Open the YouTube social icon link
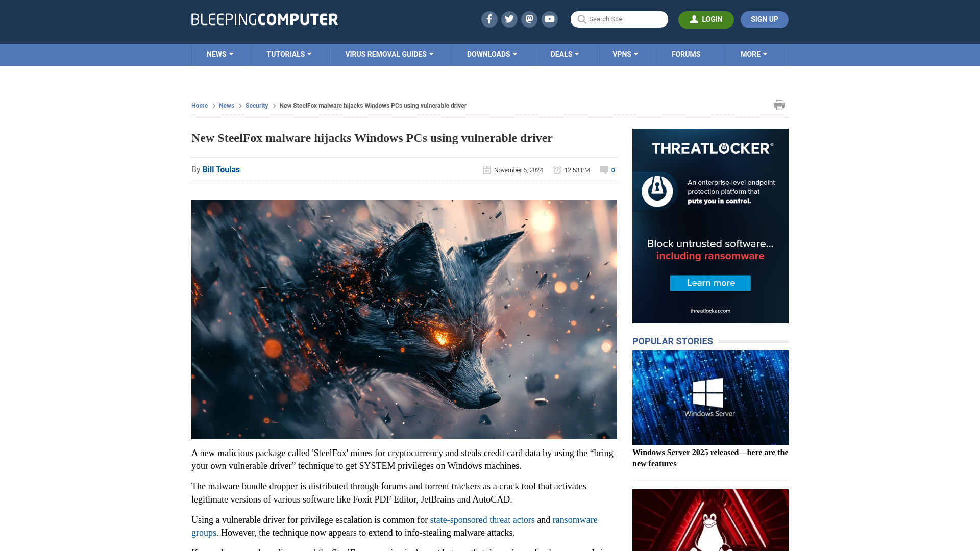 pos(550,19)
